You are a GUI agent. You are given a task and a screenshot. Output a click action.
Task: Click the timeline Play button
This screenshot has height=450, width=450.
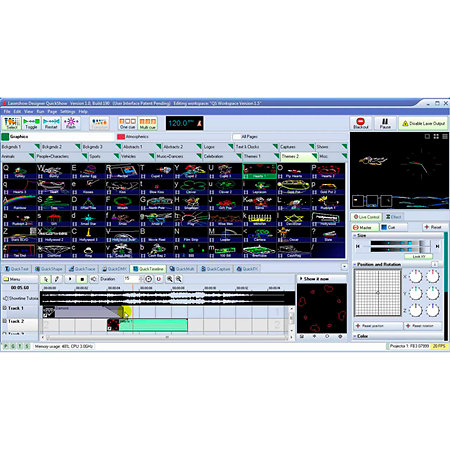coord(70,279)
